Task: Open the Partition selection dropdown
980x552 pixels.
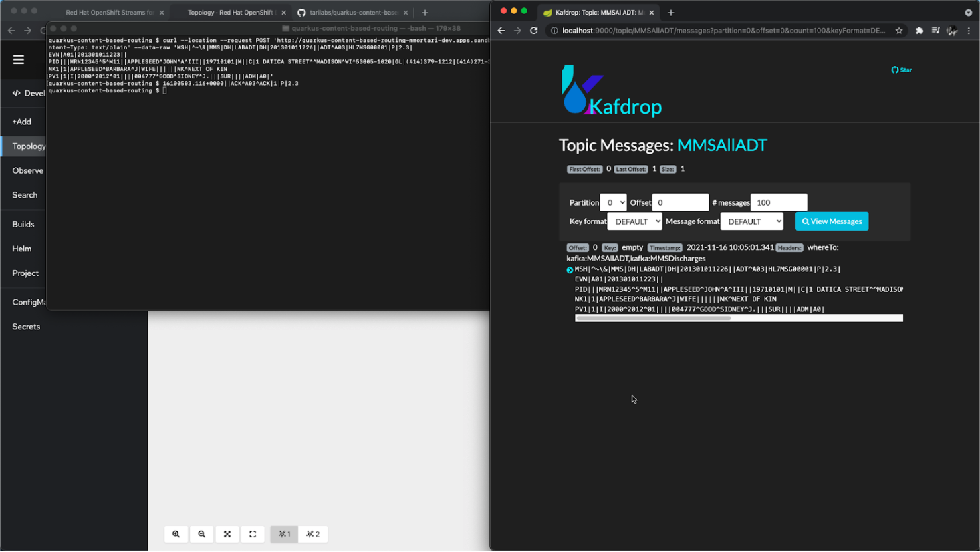Action: tap(612, 202)
